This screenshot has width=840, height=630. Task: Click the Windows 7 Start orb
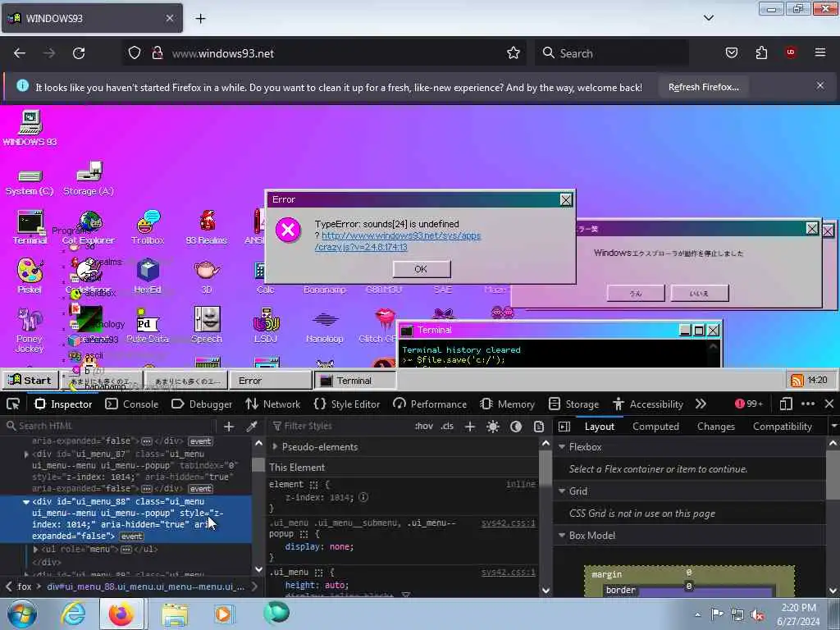21,614
